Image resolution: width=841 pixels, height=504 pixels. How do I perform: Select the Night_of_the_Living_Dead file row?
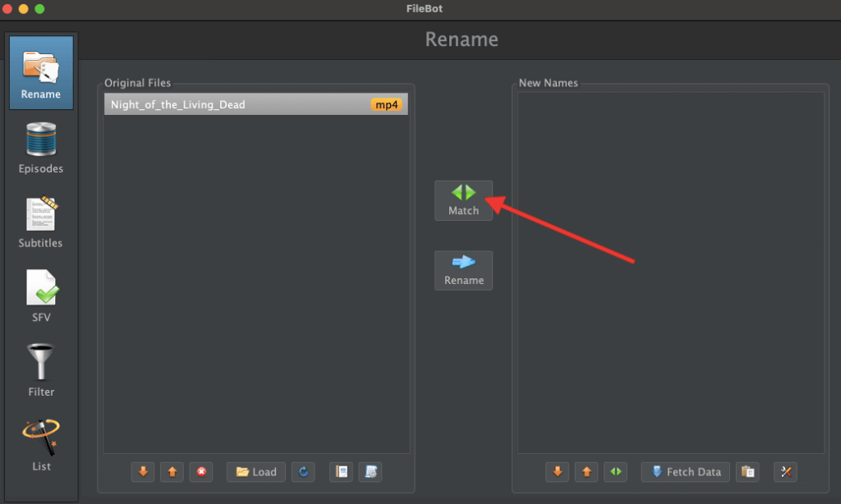[x=256, y=104]
